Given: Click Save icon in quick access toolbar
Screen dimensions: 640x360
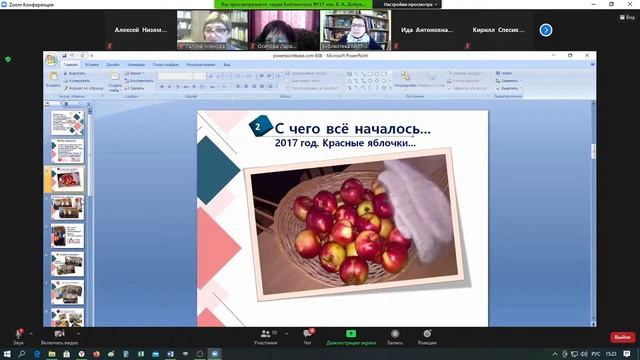Looking at the screenshot, I should 64,56.
